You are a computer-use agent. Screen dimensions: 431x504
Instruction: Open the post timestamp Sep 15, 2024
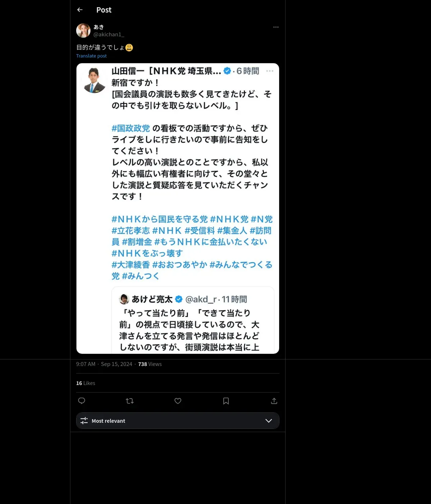tap(116, 364)
